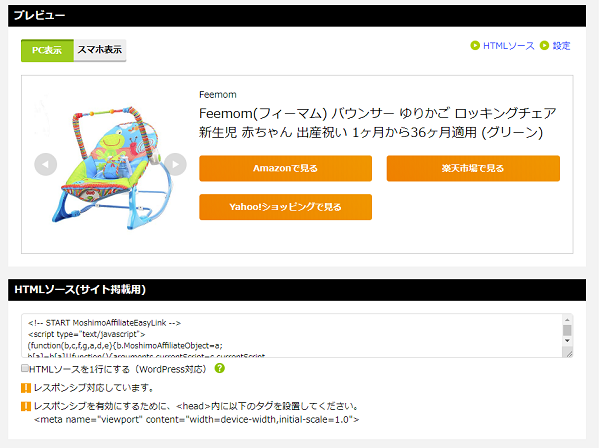Click the green arrow icon beside 設定
Viewport: 600px width, 448px height.
click(x=545, y=46)
